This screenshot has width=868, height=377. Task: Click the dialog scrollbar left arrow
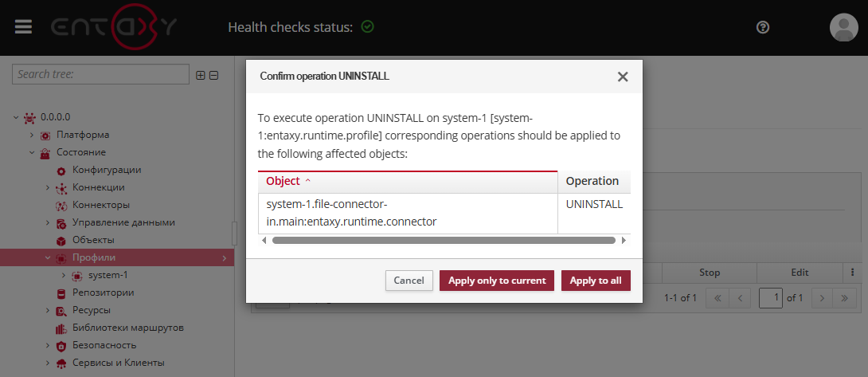[264, 241]
